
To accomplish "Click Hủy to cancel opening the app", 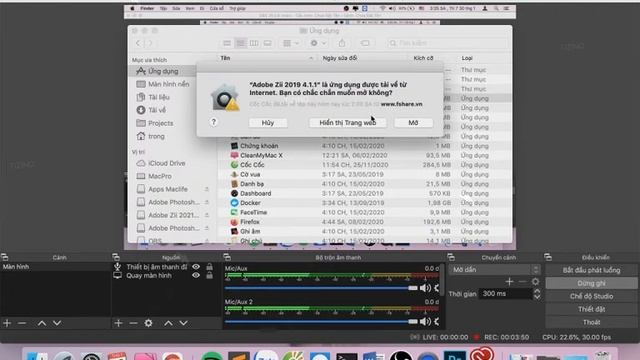I will click(268, 123).
